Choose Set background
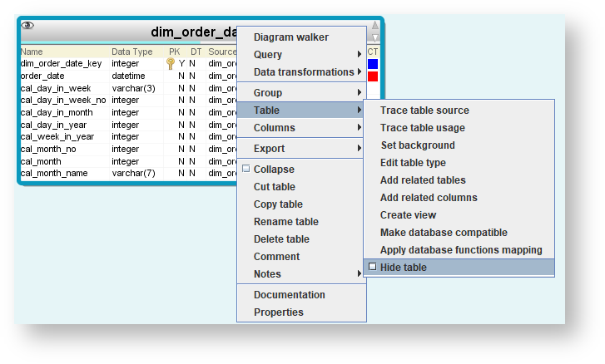 [459, 145]
